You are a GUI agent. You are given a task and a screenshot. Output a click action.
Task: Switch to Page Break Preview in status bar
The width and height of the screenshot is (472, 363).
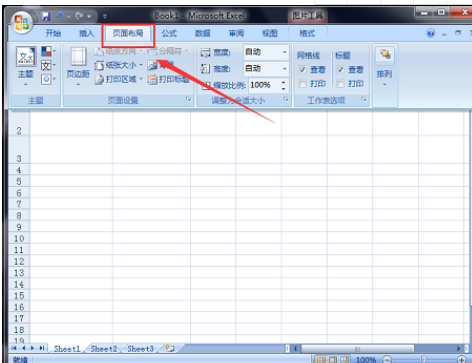point(344,360)
